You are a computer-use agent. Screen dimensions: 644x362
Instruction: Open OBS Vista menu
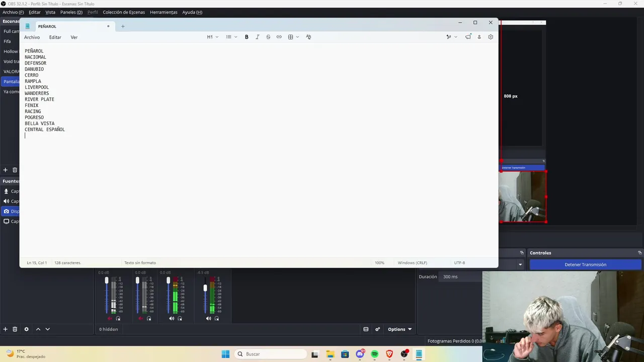(50, 12)
